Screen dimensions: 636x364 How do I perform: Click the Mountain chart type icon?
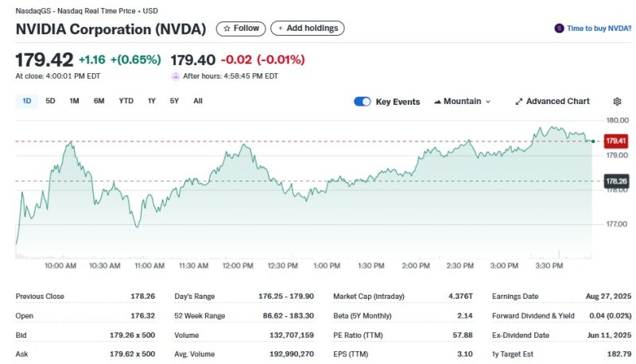point(437,102)
